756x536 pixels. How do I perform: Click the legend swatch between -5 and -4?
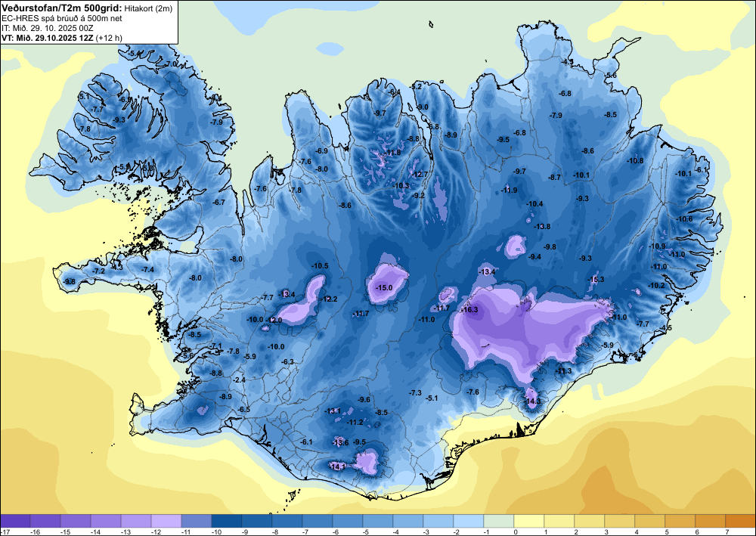378,521
